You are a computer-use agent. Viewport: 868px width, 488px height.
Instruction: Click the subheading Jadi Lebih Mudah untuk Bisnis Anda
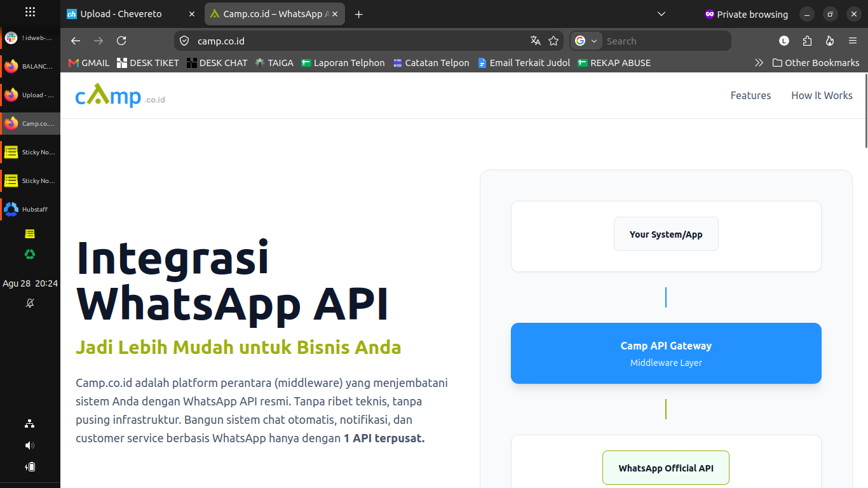238,348
